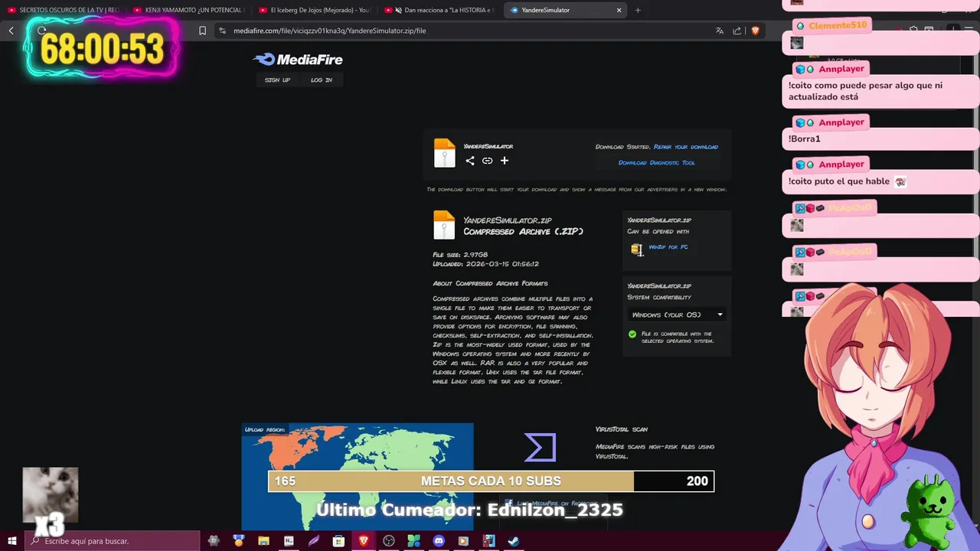
Task: Open OBS Studio from taskbar
Action: pyautogui.click(x=389, y=541)
